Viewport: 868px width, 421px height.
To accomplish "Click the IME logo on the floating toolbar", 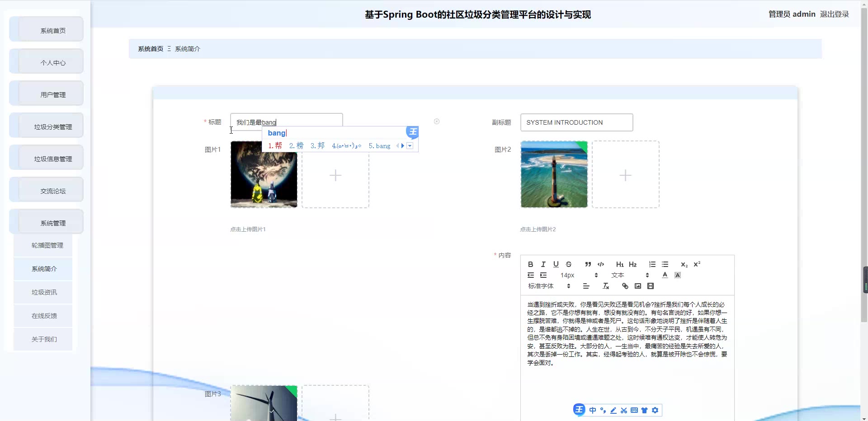I will tap(579, 409).
